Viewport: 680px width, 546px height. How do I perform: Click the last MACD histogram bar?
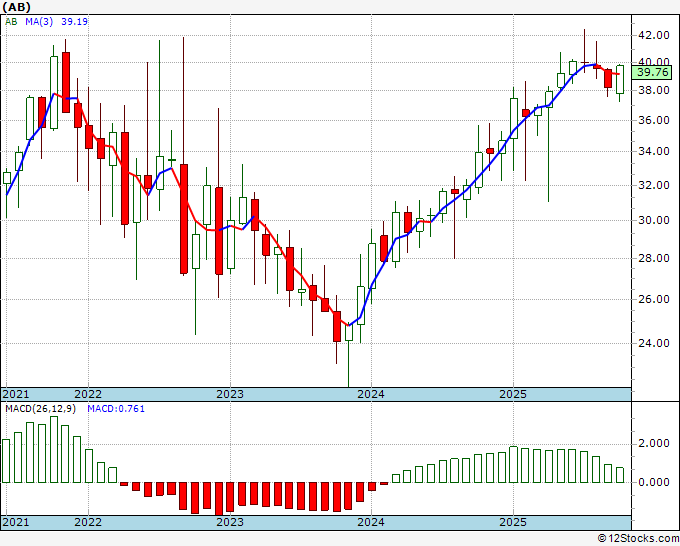tap(620, 475)
